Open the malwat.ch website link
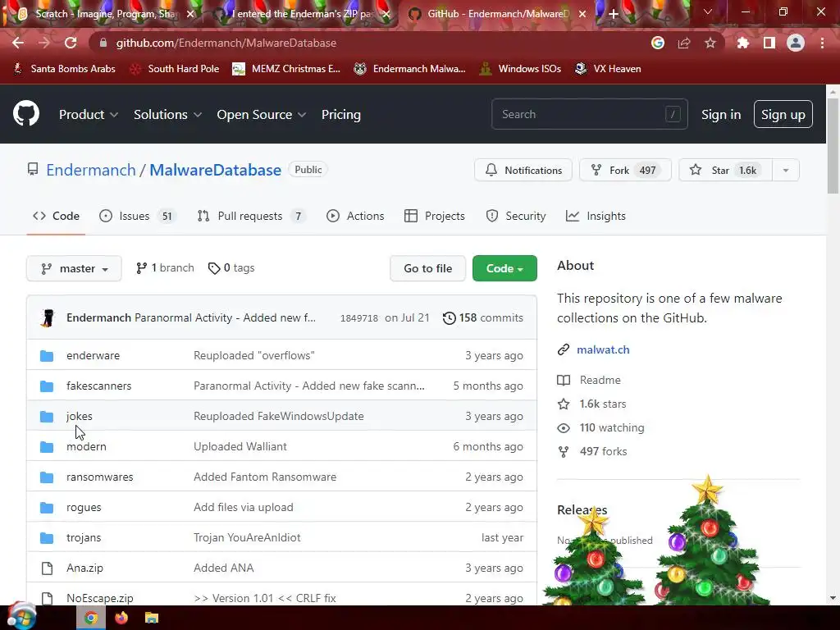 (x=603, y=349)
